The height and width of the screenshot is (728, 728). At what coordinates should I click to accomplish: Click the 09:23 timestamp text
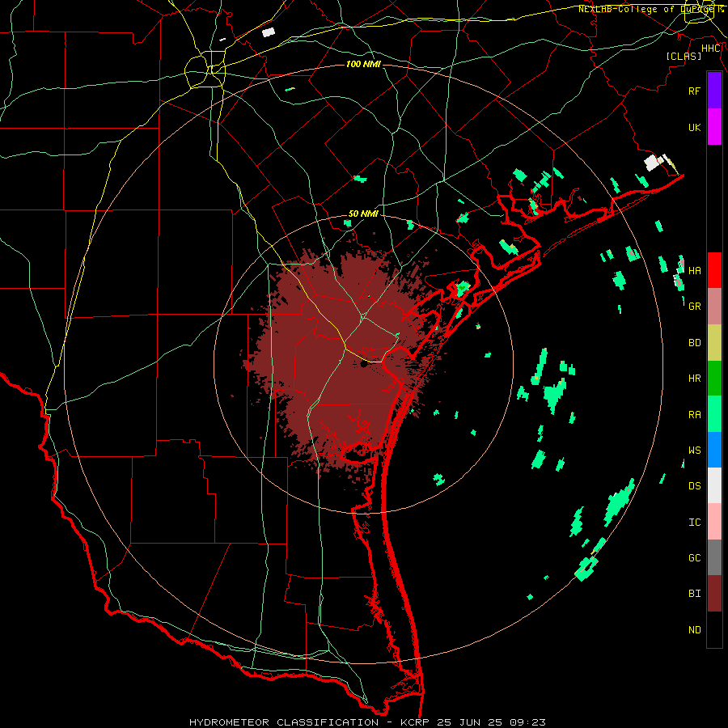[x=527, y=722]
